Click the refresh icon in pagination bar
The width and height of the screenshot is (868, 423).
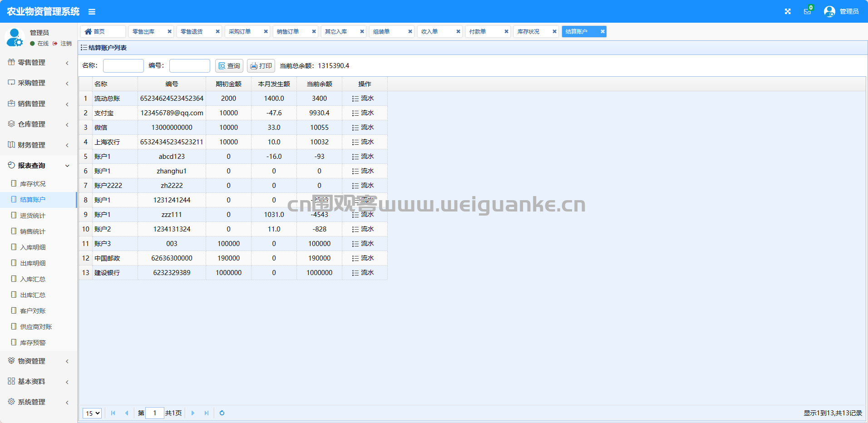pyautogui.click(x=222, y=413)
